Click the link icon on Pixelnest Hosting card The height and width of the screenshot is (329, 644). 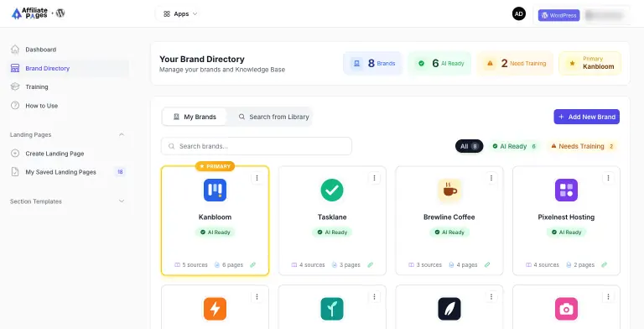pyautogui.click(x=604, y=265)
